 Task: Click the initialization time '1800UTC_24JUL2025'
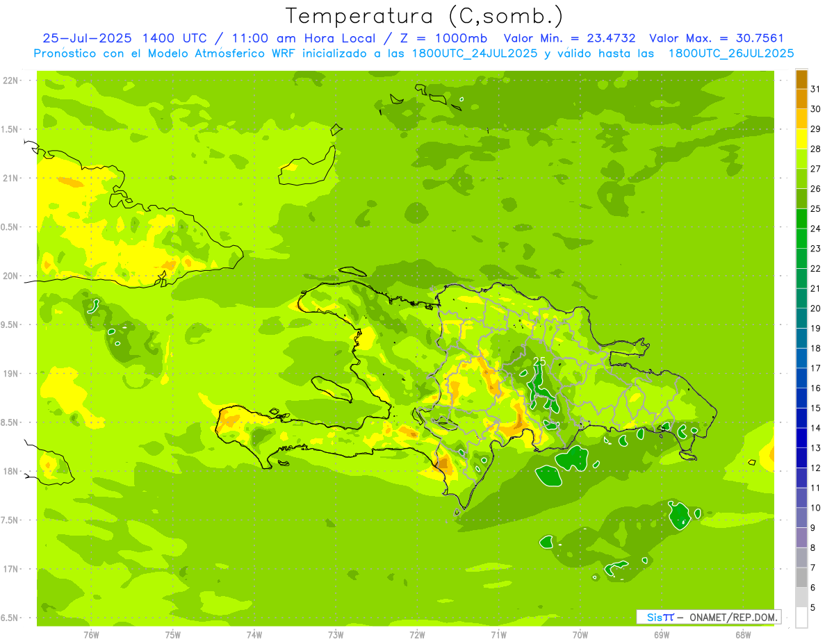tap(474, 53)
